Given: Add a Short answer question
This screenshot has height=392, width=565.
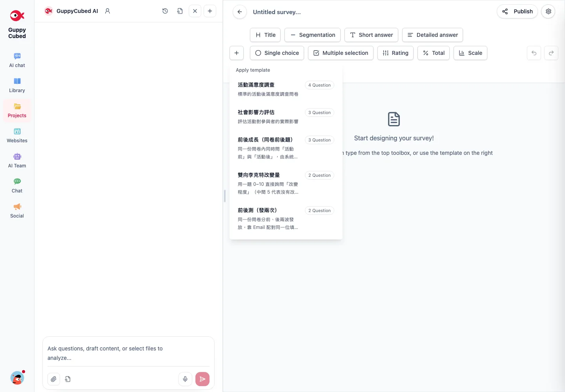Looking at the screenshot, I should click(x=371, y=35).
